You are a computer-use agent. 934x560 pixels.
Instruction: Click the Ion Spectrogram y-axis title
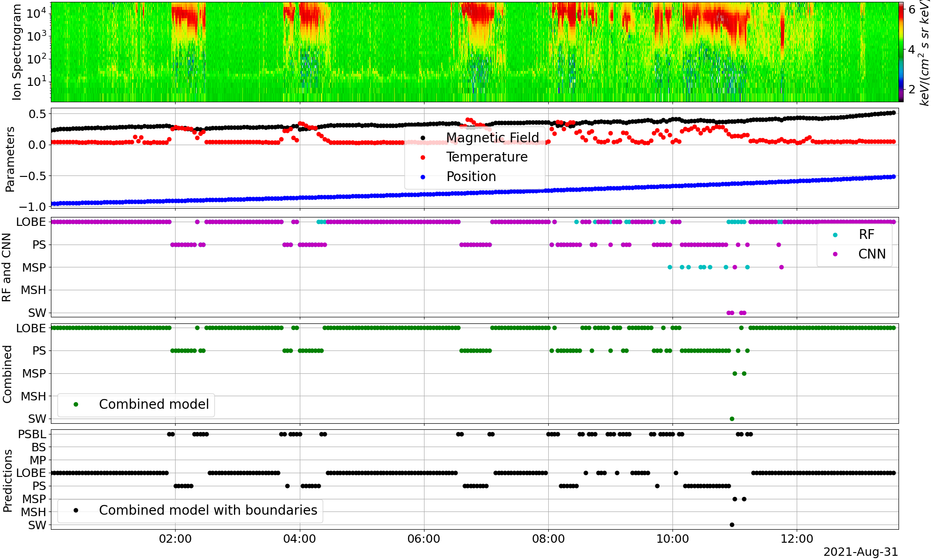(17, 51)
